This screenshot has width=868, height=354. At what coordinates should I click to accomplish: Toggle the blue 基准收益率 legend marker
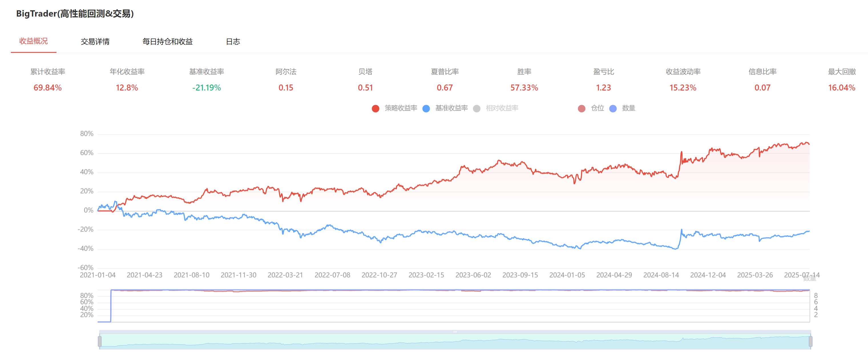[x=426, y=108]
